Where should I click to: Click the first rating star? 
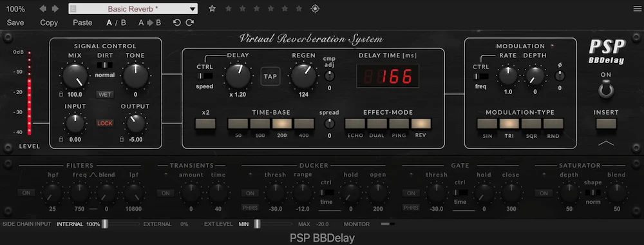pos(212,8)
